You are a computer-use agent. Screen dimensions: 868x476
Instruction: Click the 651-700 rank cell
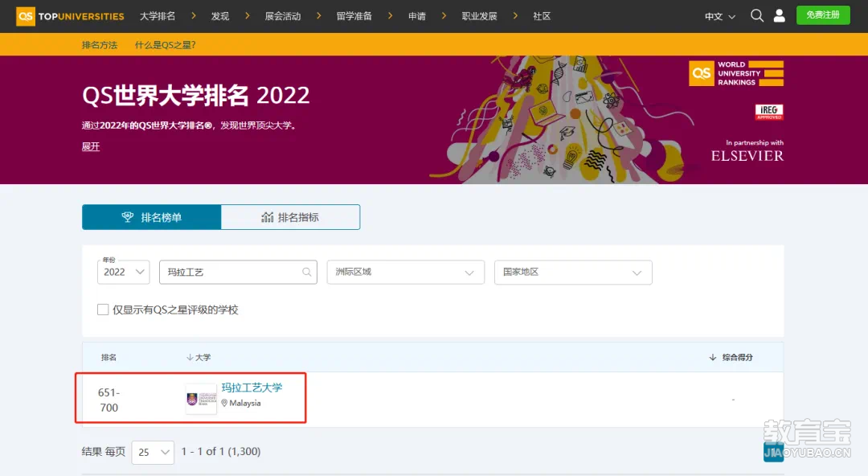tap(109, 400)
